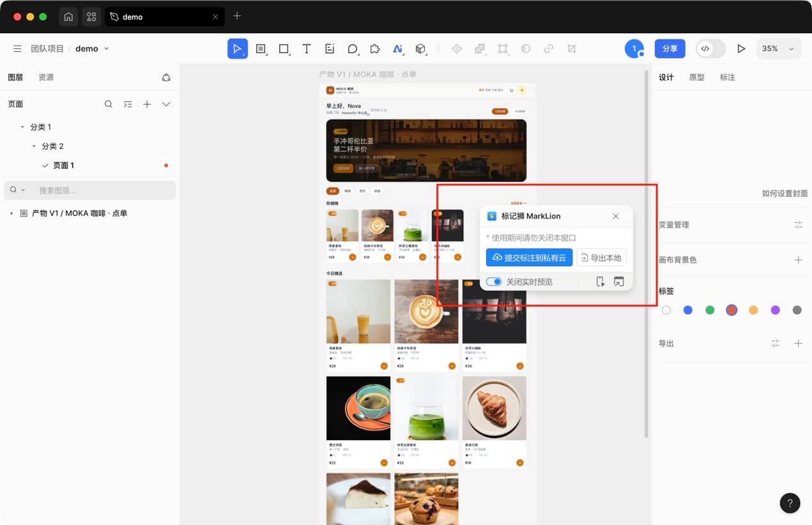Click the 导出本地 button
Screen dimensions: 812x525
(601, 258)
